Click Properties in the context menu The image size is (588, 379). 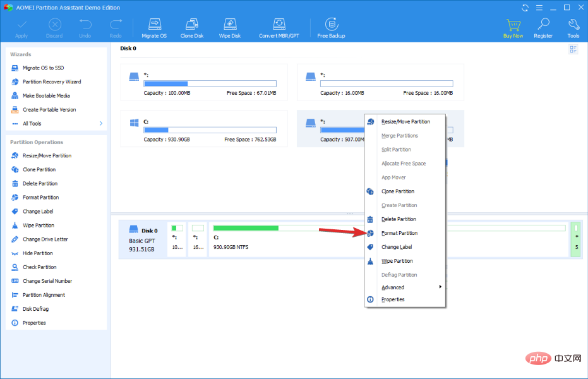pyautogui.click(x=393, y=299)
